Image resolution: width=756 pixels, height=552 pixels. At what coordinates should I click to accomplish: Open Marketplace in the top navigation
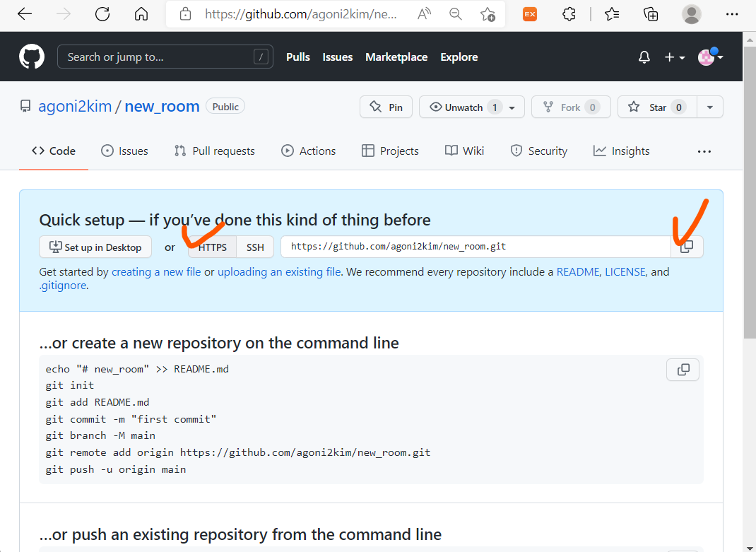click(x=396, y=57)
